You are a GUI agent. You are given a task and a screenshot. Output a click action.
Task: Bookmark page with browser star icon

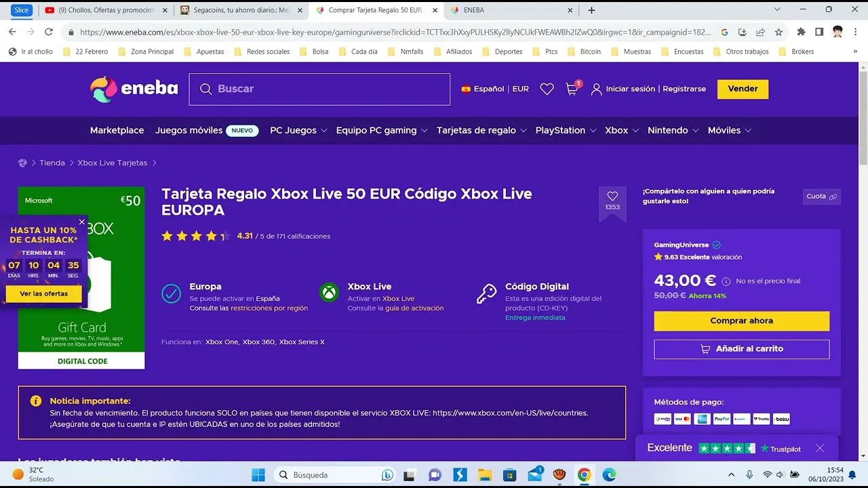pos(778,32)
